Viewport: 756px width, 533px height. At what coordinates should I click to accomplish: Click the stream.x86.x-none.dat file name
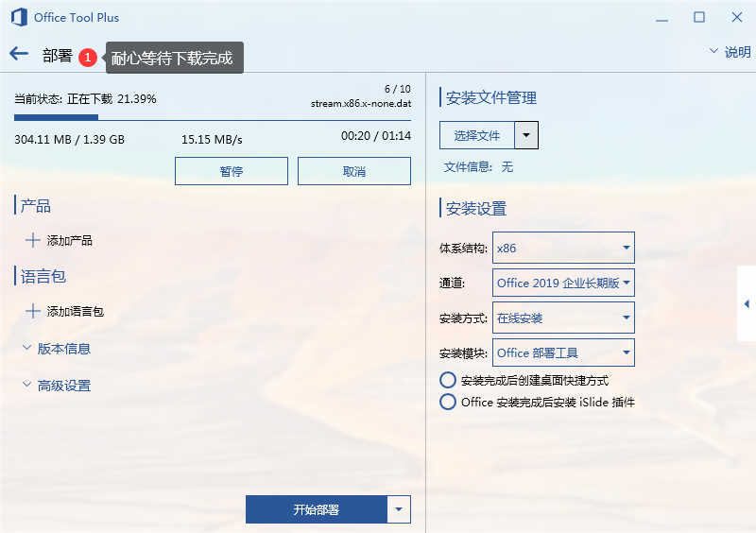coord(361,103)
